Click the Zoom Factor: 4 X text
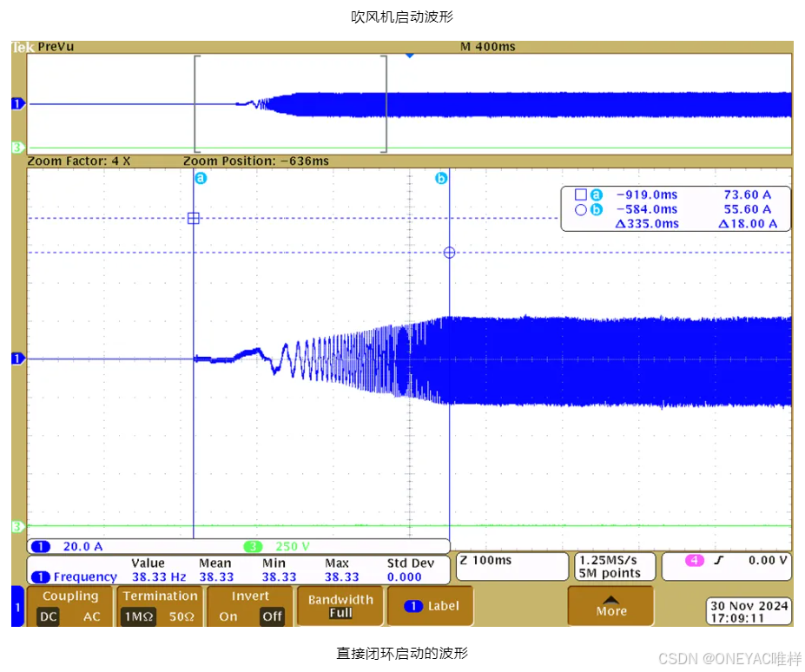This screenshot has width=805, height=672. (x=78, y=161)
